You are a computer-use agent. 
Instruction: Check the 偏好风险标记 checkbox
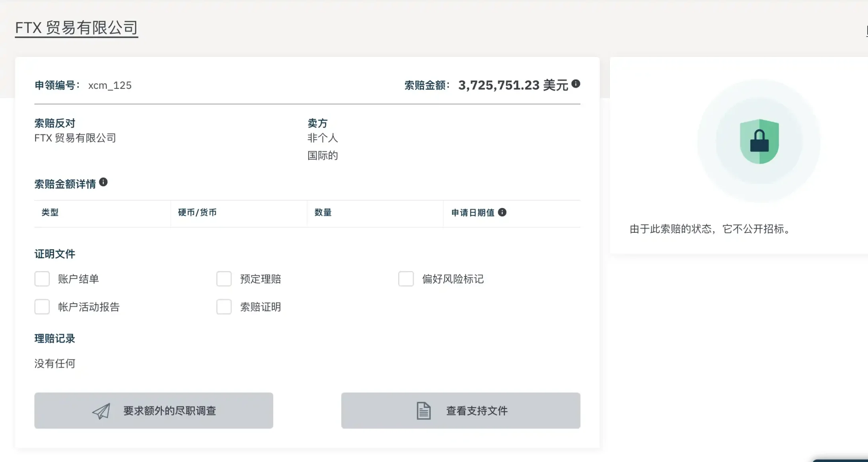click(x=406, y=279)
